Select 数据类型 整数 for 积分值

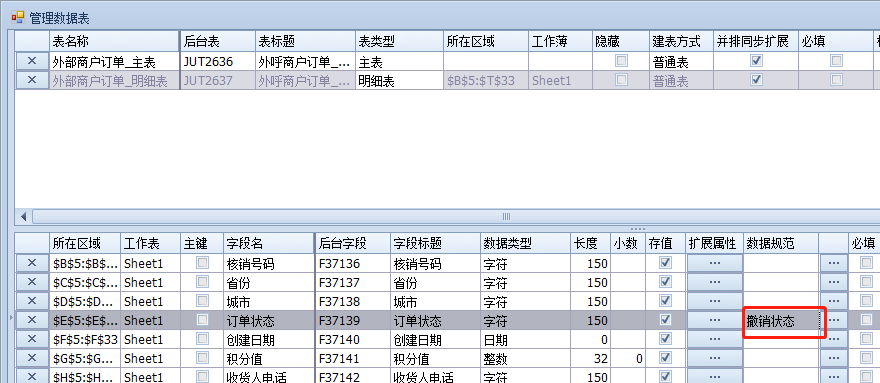pyautogui.click(x=525, y=359)
